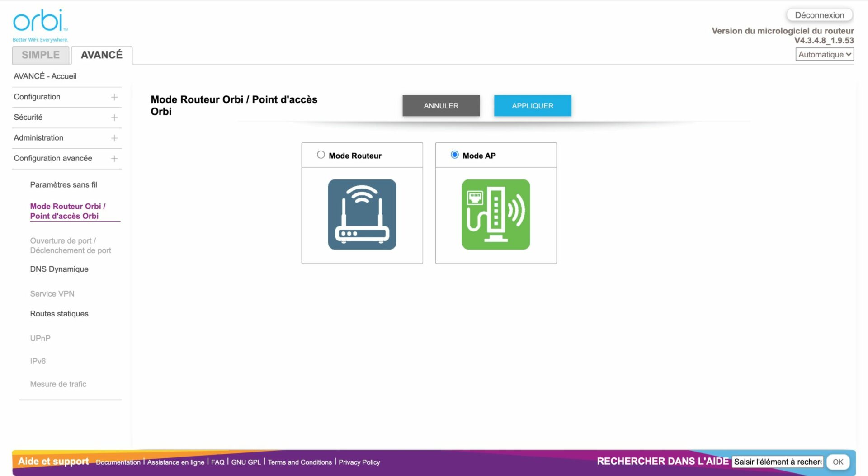Open IPv6 entry
The image size is (868, 476).
(38, 361)
